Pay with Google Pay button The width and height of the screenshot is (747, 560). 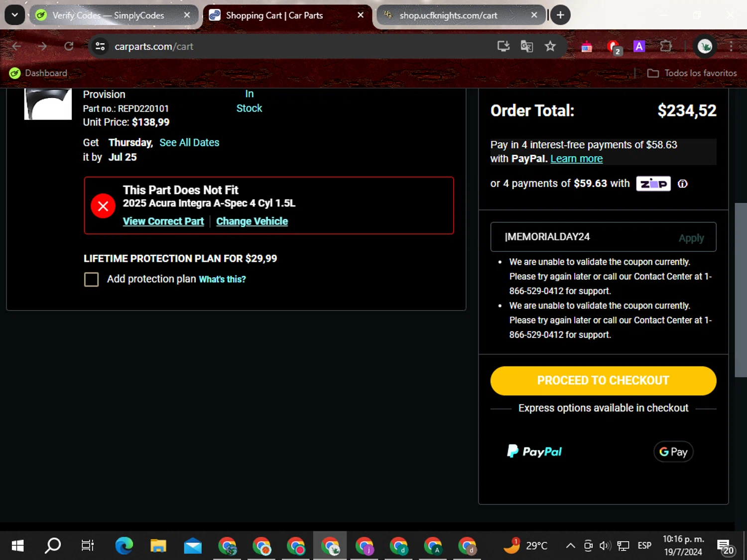coord(673,451)
